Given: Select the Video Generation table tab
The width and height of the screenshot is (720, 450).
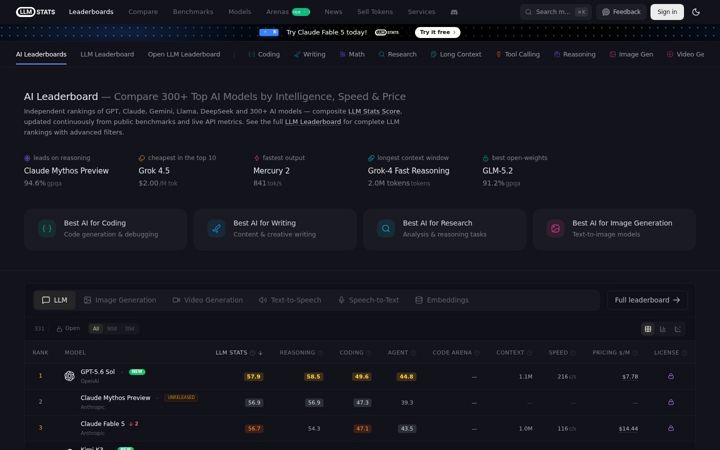Looking at the screenshot, I should pos(208,300).
